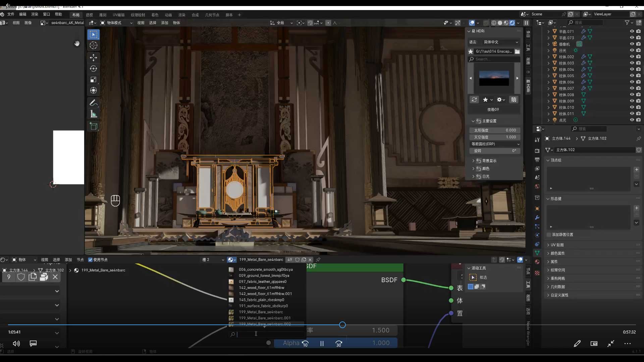Select the Scale tool icon
644x362 pixels.
click(x=93, y=79)
